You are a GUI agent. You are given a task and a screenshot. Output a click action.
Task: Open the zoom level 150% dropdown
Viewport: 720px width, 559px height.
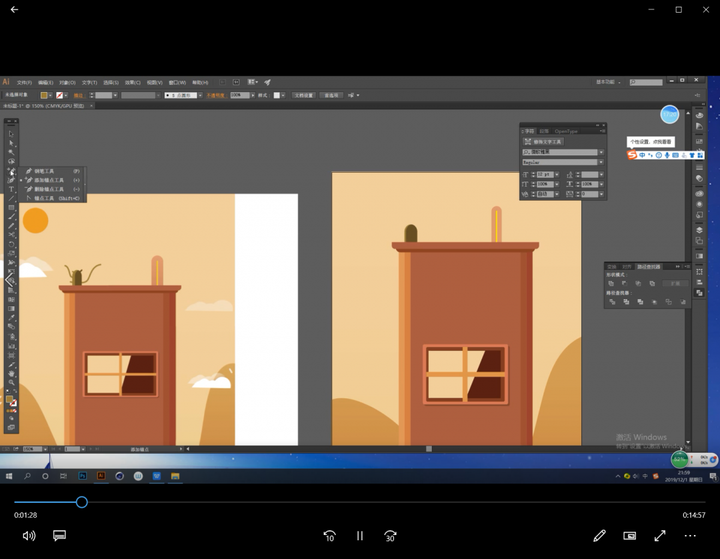[x=45, y=449]
